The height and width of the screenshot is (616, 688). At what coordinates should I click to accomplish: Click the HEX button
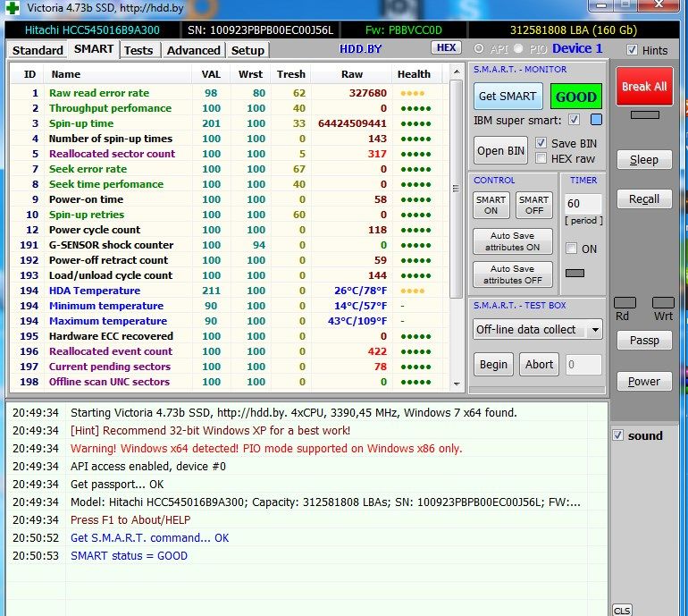(x=446, y=47)
